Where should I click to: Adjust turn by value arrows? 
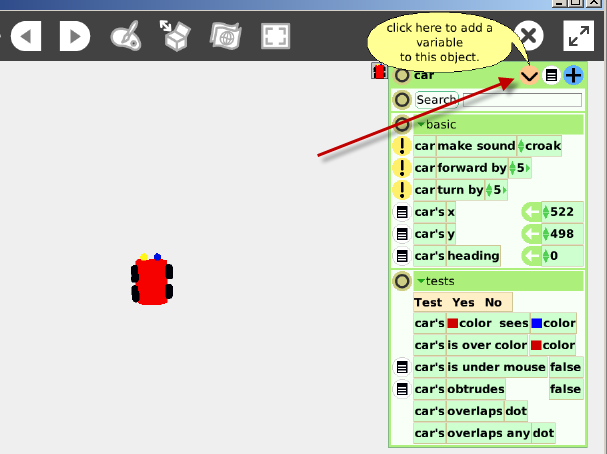(489, 190)
